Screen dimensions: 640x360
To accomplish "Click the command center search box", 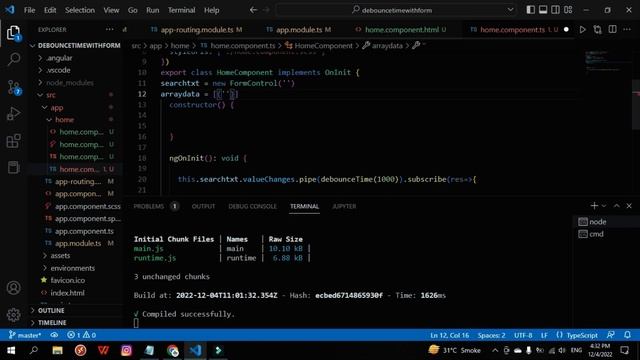I will point(395,10).
